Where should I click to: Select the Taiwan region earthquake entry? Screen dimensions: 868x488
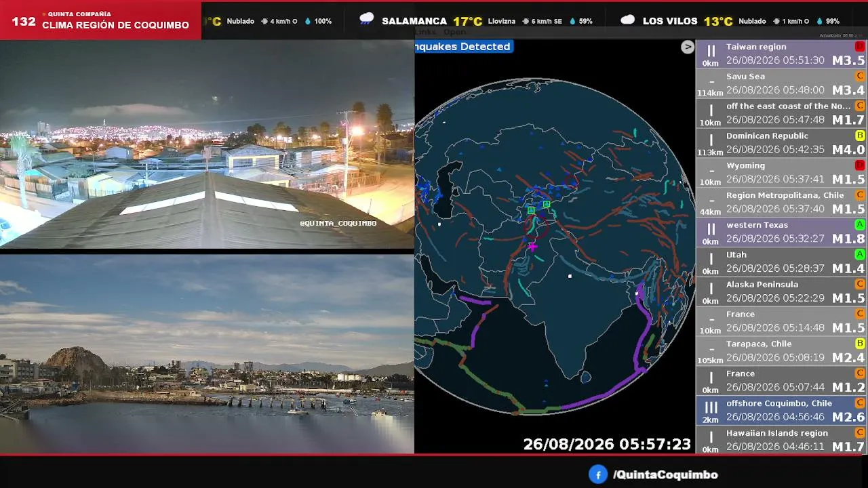click(782, 54)
